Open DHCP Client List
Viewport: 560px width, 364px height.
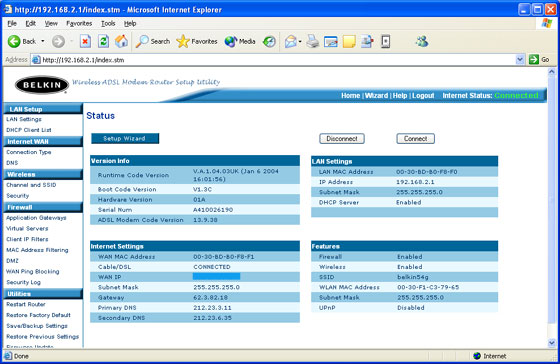[29, 130]
